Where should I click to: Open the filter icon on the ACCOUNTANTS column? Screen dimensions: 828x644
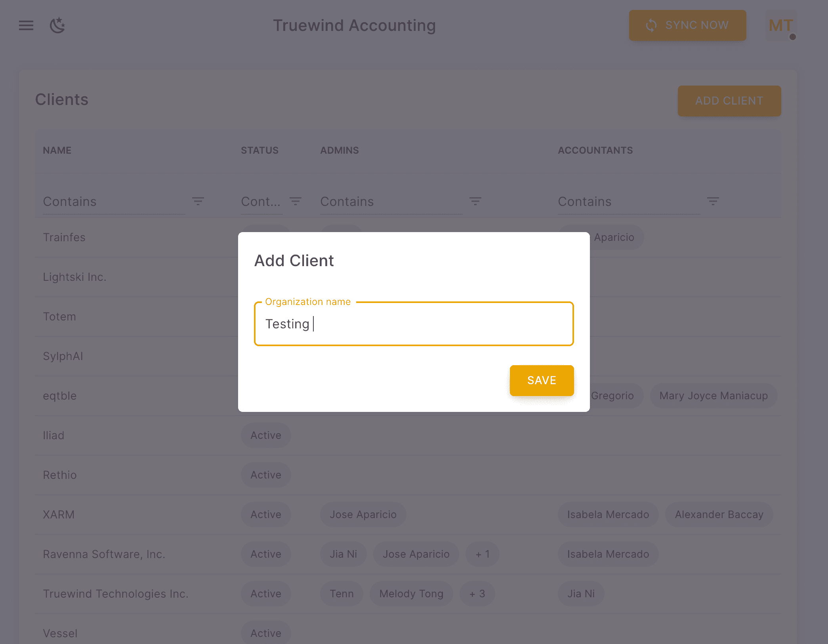point(714,201)
